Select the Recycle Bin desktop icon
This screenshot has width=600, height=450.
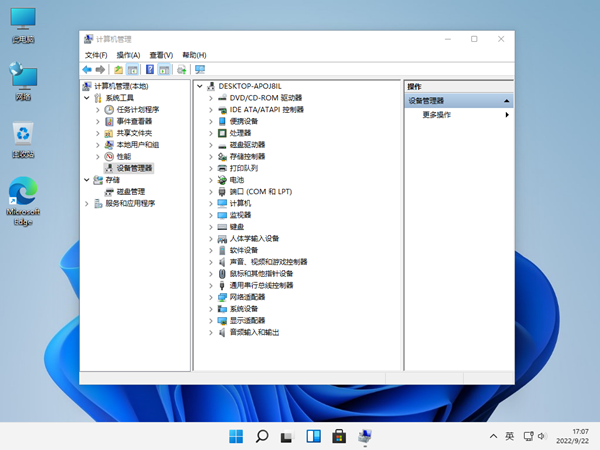[23, 140]
